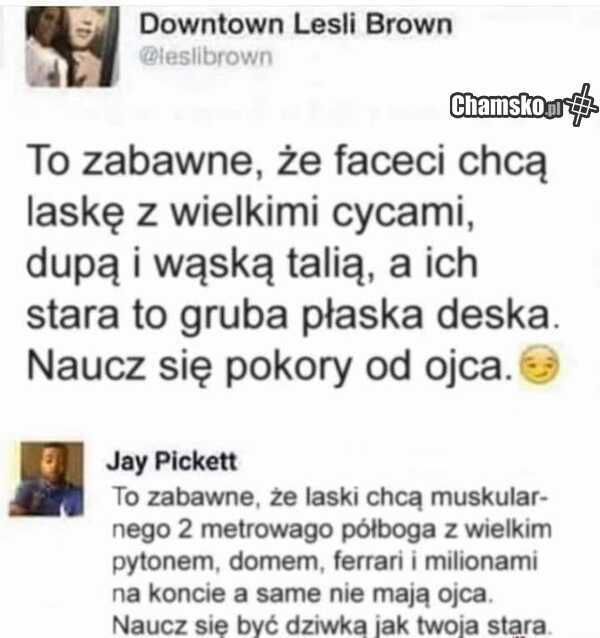Click the line 'dupą i wąską talią, a ich'

tap(252, 265)
